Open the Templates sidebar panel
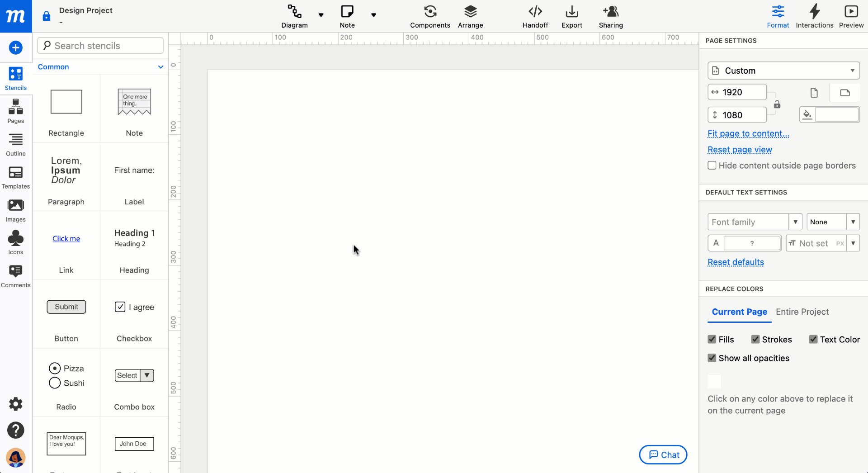 coord(16,177)
